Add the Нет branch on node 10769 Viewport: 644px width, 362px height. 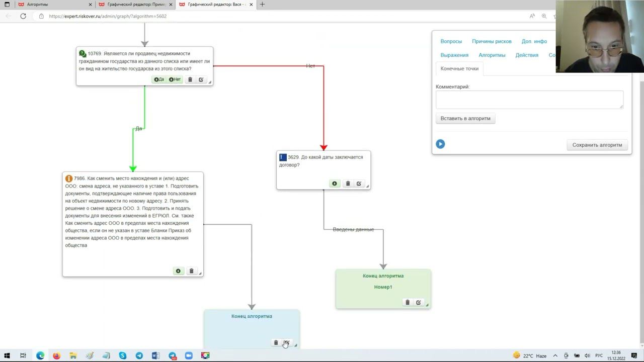click(175, 79)
